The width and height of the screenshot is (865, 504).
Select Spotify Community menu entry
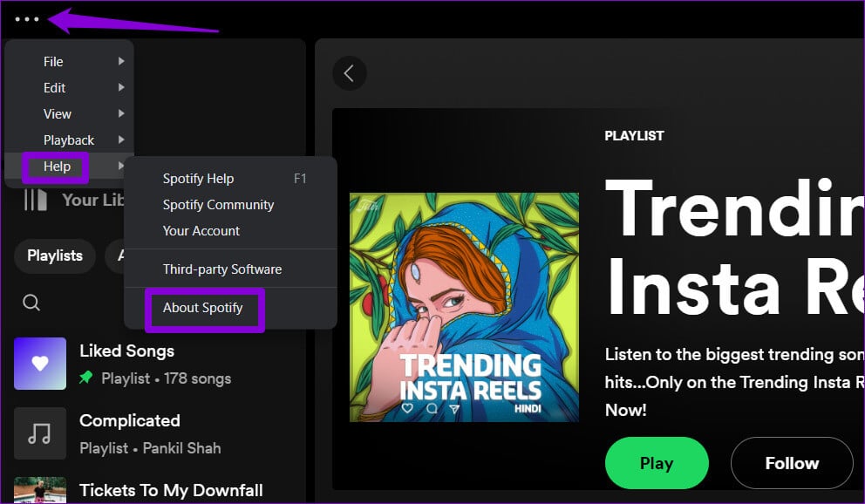pos(219,205)
